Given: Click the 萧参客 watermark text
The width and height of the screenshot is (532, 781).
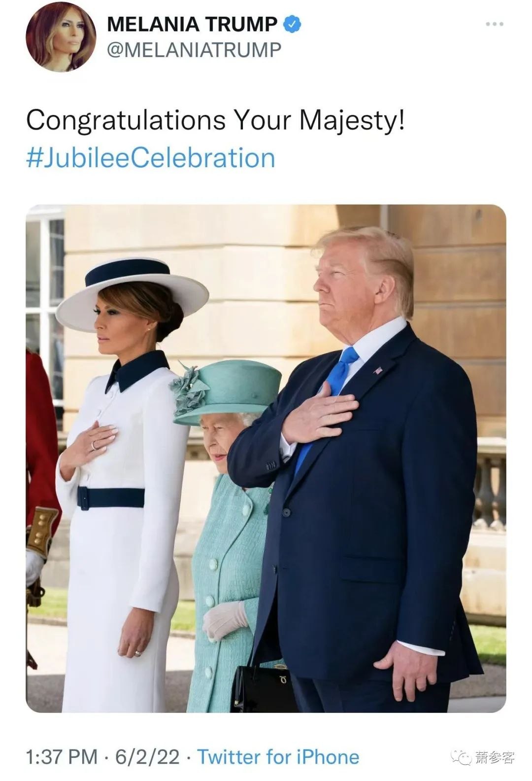Looking at the screenshot, I should [x=495, y=757].
